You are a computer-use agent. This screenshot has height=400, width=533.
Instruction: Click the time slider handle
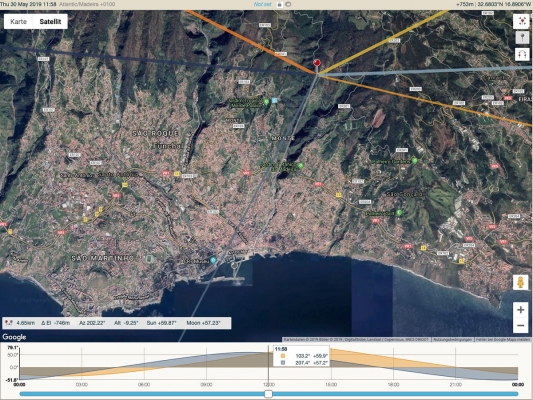269,394
